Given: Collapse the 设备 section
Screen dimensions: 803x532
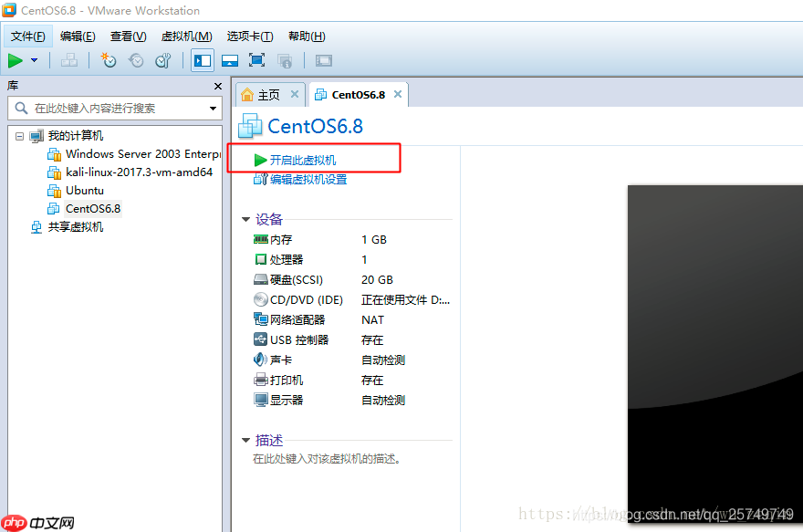Looking at the screenshot, I should coord(245,220).
